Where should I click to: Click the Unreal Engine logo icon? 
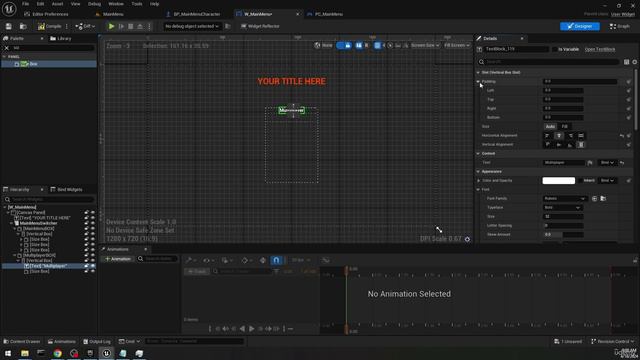pyautogui.click(x=9, y=8)
